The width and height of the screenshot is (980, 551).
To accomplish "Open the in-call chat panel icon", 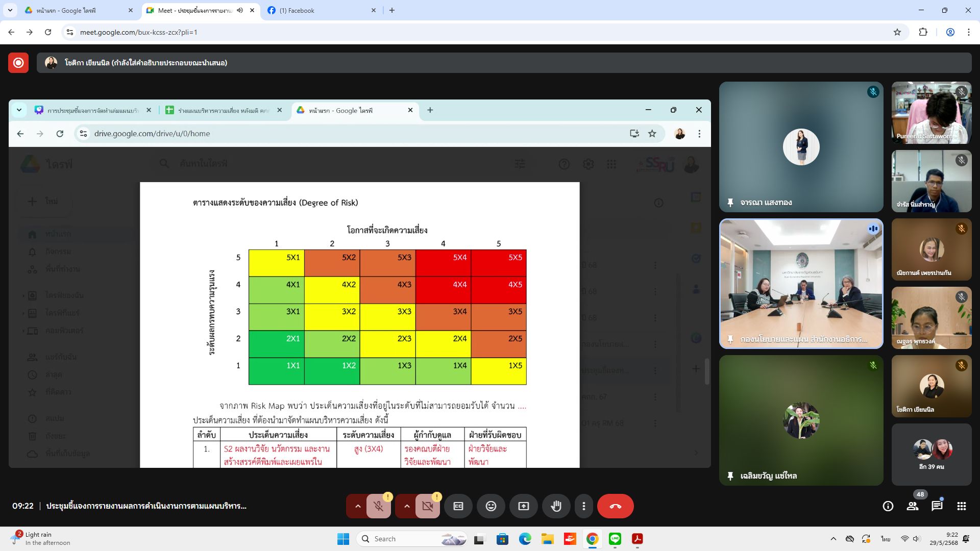I will point(937,506).
